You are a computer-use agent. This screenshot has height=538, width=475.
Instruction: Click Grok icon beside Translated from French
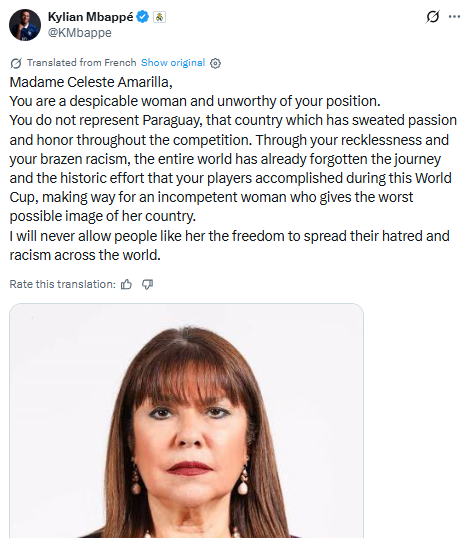click(x=16, y=63)
